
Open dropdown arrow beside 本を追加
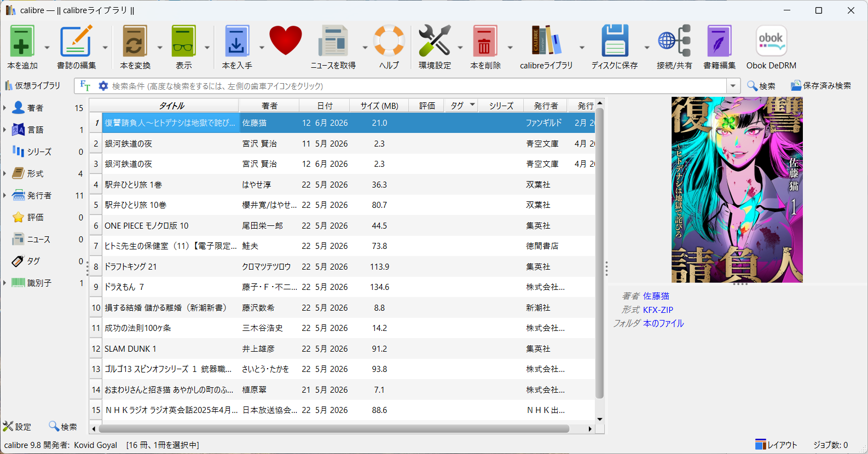(47, 48)
